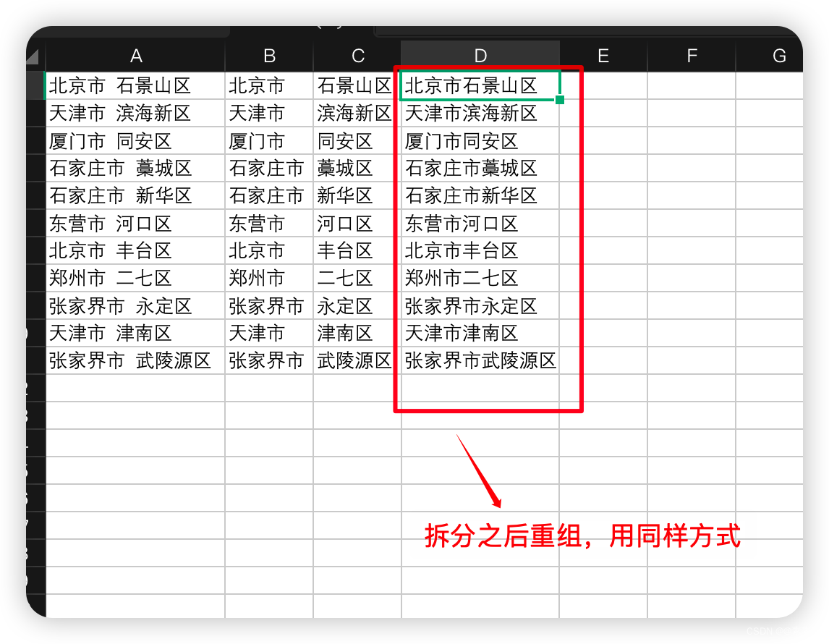This screenshot has height=644, width=829.
Task: Select cell 张家界市武陵源区 in column D
Action: 480,360
